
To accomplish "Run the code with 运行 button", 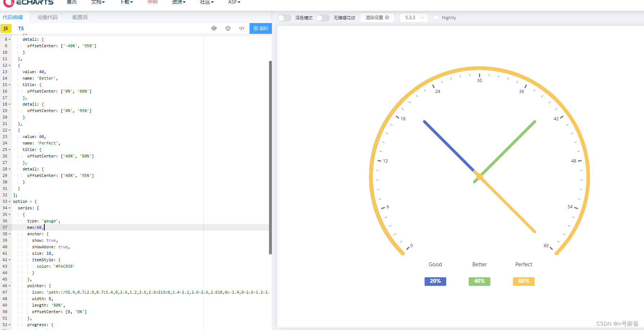I will pos(261,28).
